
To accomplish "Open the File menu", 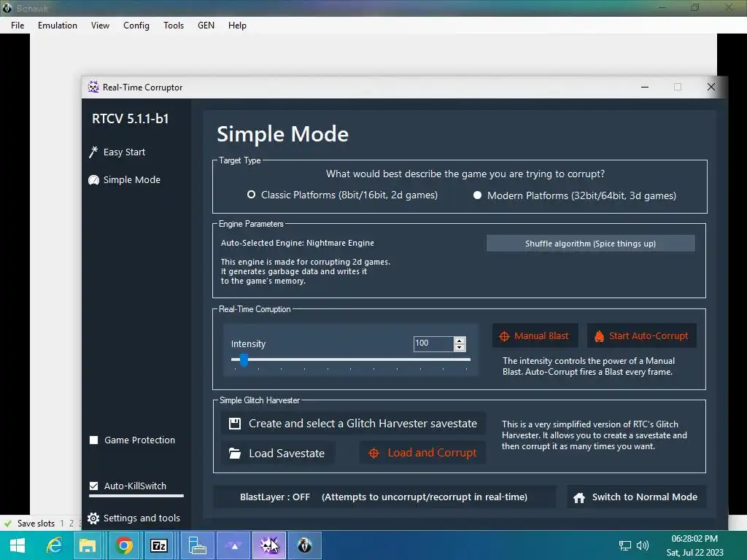I will click(x=18, y=26).
